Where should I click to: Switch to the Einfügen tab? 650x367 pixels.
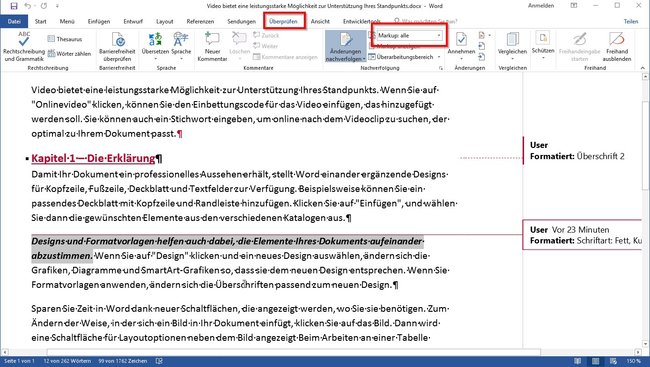tap(99, 21)
